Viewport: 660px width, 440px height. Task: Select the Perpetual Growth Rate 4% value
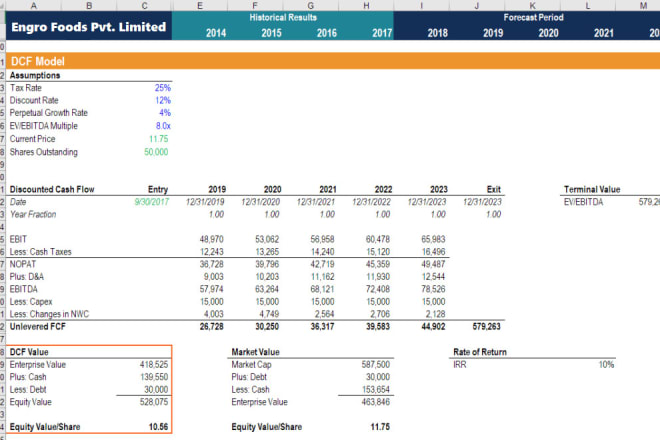click(165, 113)
